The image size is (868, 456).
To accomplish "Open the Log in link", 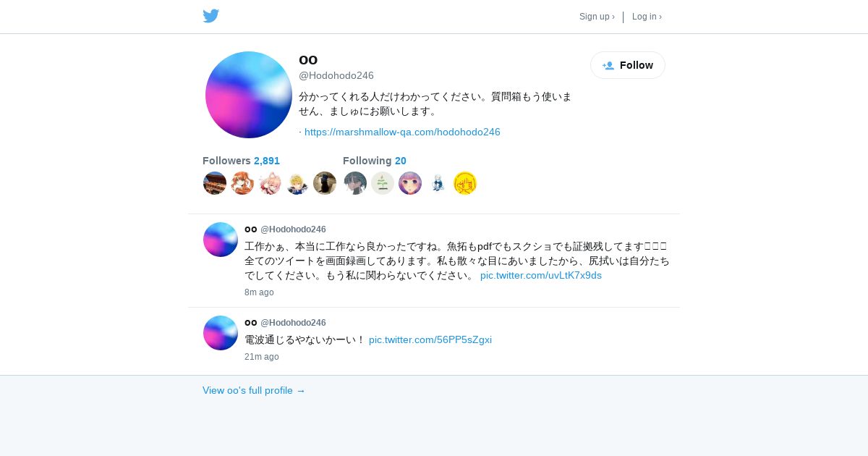I will click(647, 17).
